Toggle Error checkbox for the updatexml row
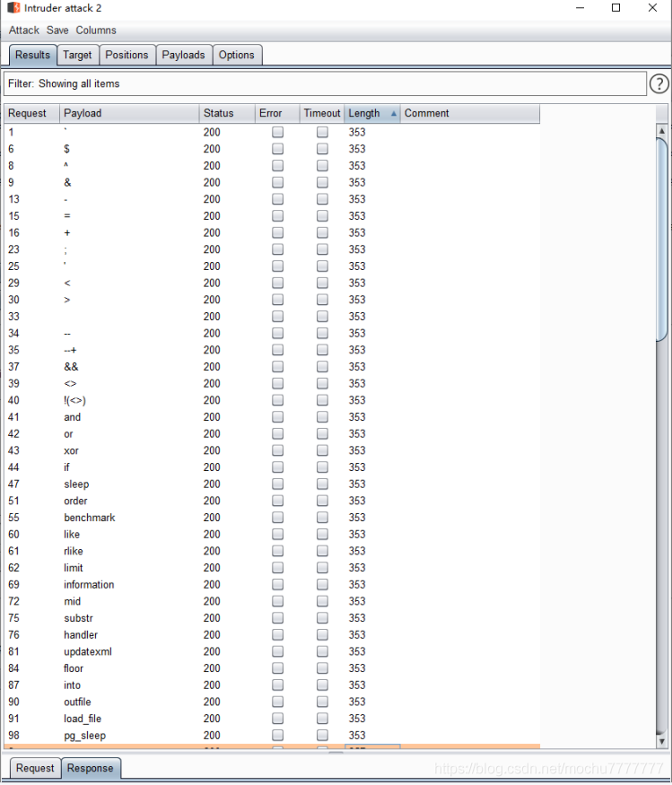Image resolution: width=672 pixels, height=785 pixels. (x=277, y=651)
